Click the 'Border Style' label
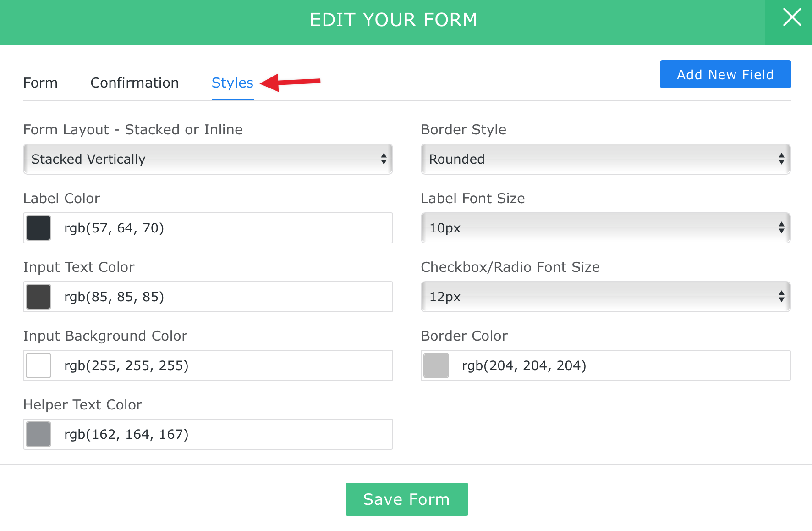The width and height of the screenshot is (812, 531). pyautogui.click(x=464, y=130)
